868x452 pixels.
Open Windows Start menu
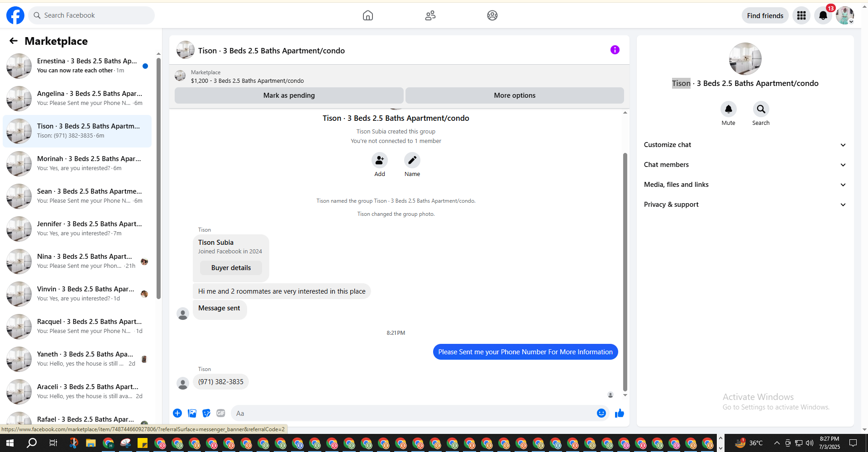pyautogui.click(x=10, y=443)
